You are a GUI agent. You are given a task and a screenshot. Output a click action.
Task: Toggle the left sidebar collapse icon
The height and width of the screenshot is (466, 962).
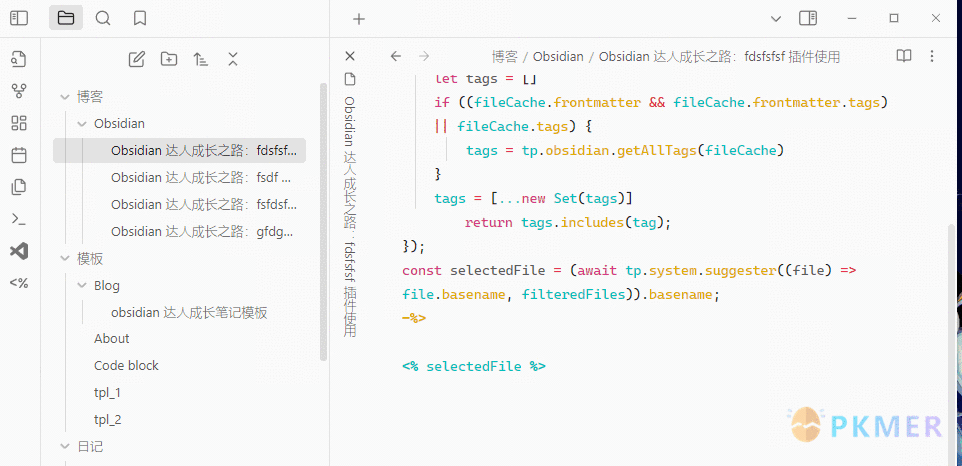click(x=19, y=18)
